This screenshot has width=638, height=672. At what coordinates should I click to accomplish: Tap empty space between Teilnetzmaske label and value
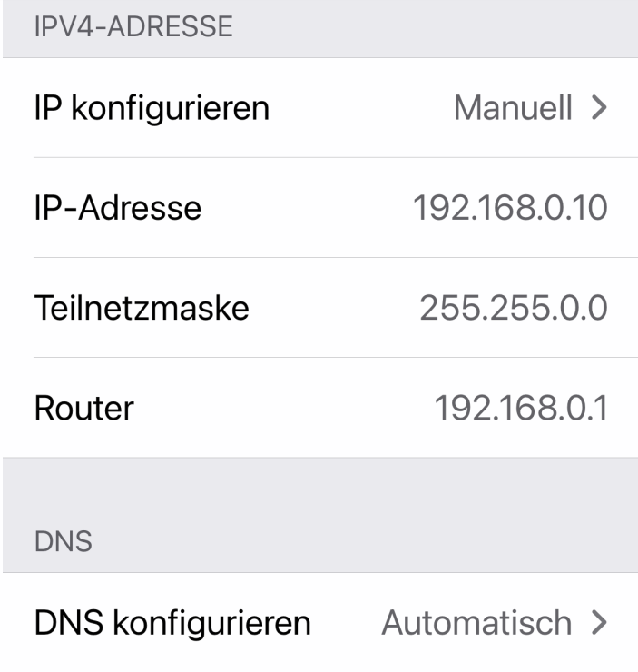pos(336,308)
